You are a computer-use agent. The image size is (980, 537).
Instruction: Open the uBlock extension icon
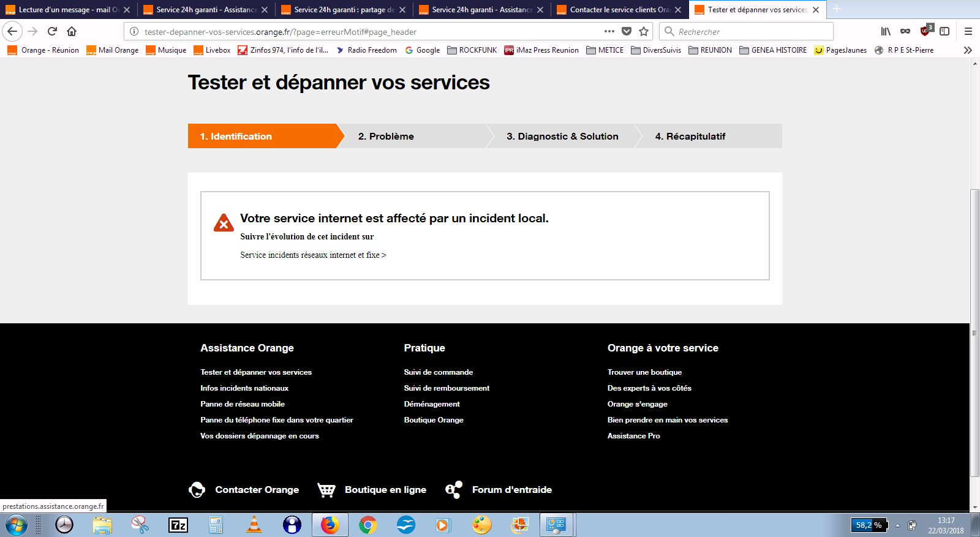click(x=925, y=31)
